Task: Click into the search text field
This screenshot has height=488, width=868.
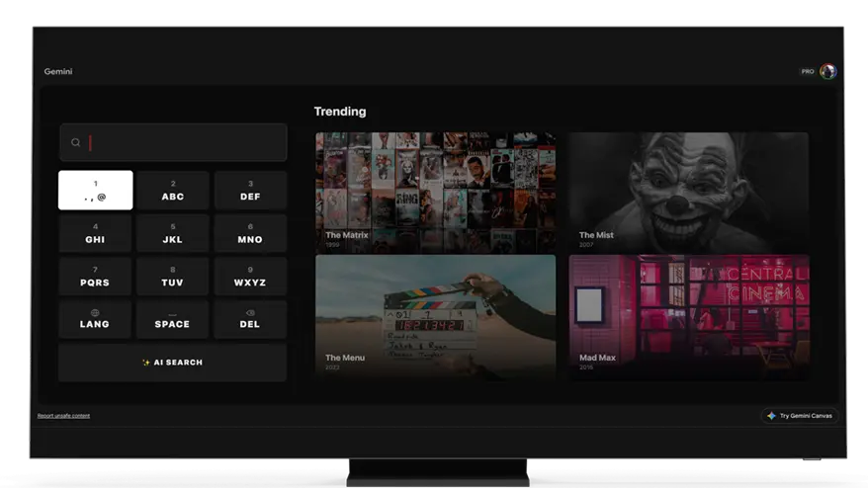Action: click(183, 142)
